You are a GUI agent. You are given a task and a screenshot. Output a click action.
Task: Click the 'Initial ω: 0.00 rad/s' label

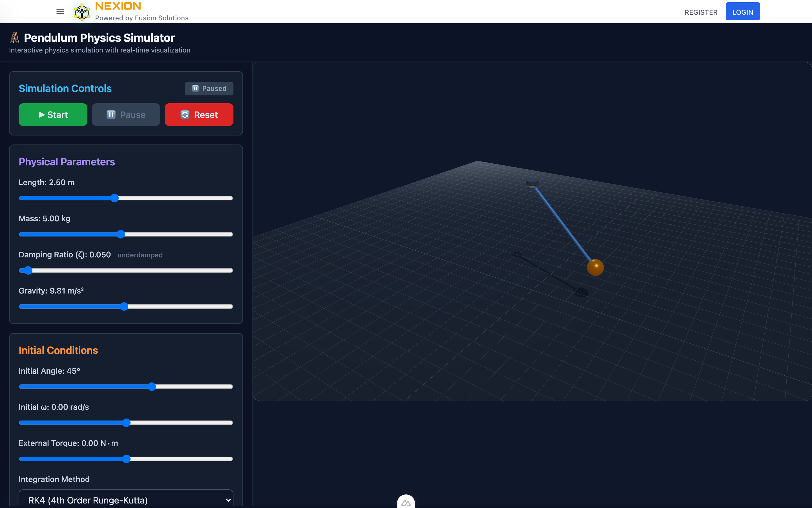(x=54, y=407)
